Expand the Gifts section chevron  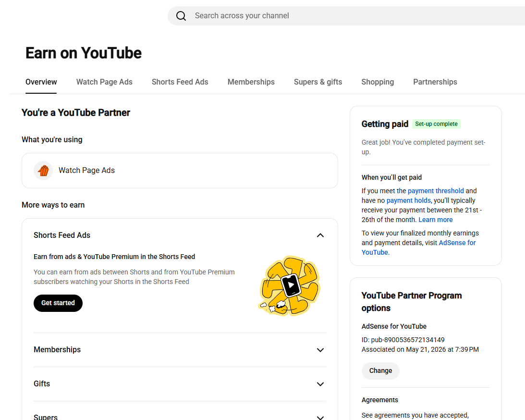(x=320, y=384)
